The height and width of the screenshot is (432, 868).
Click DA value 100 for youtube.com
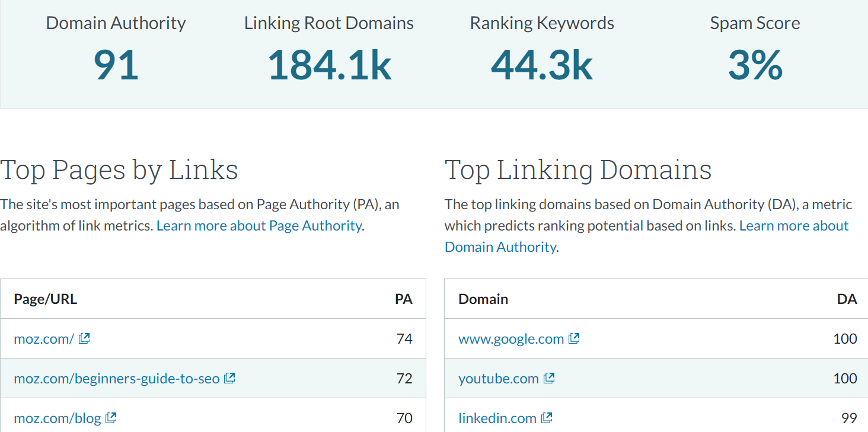(x=845, y=379)
